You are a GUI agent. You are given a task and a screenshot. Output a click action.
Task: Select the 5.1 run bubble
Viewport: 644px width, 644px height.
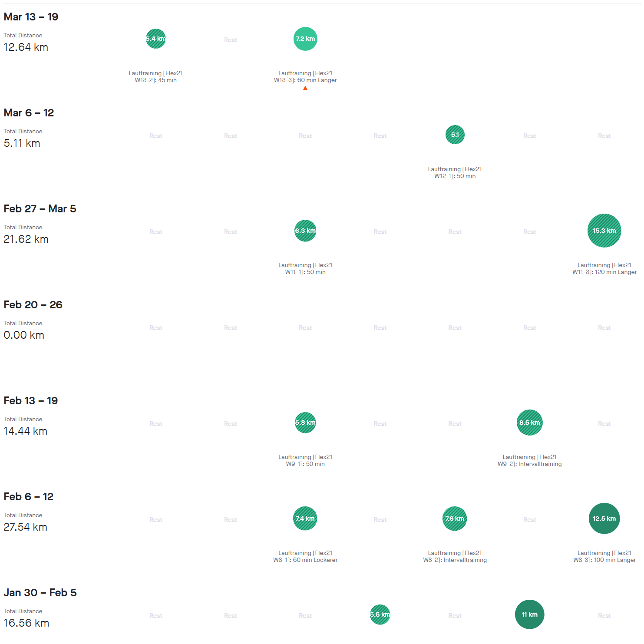pos(455,135)
